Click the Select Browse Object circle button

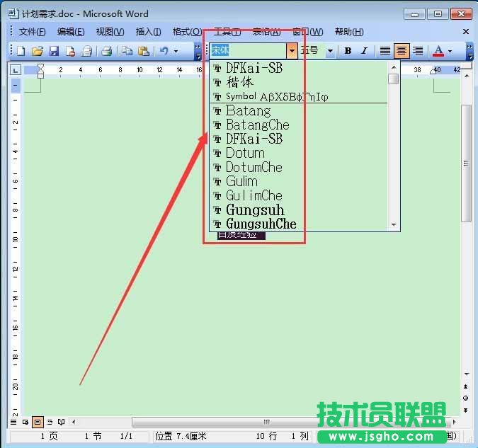pos(466,398)
